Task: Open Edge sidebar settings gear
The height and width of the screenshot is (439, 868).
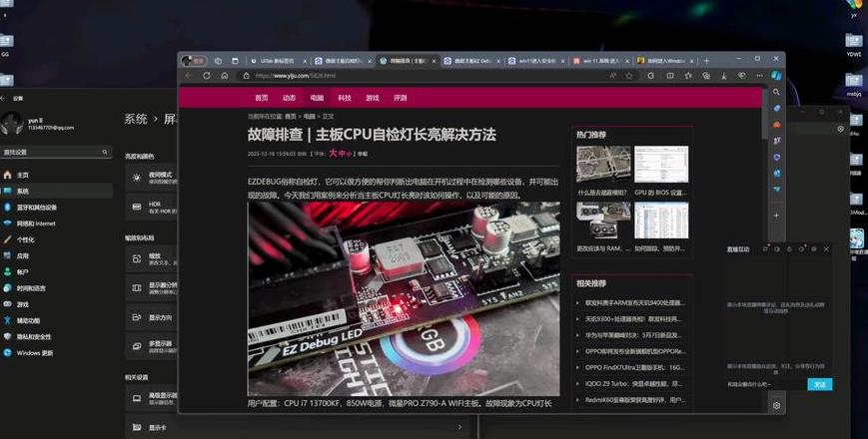Action: [x=777, y=405]
